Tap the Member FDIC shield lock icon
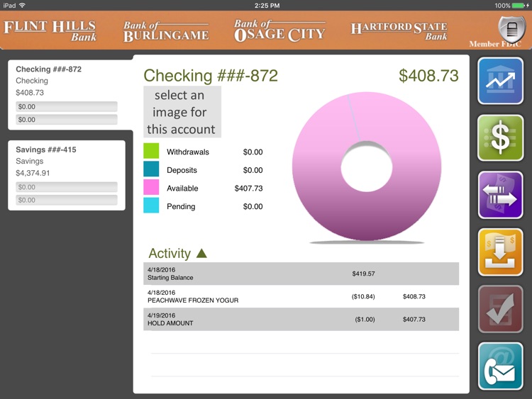This screenshot has height=399, width=532. (511, 30)
